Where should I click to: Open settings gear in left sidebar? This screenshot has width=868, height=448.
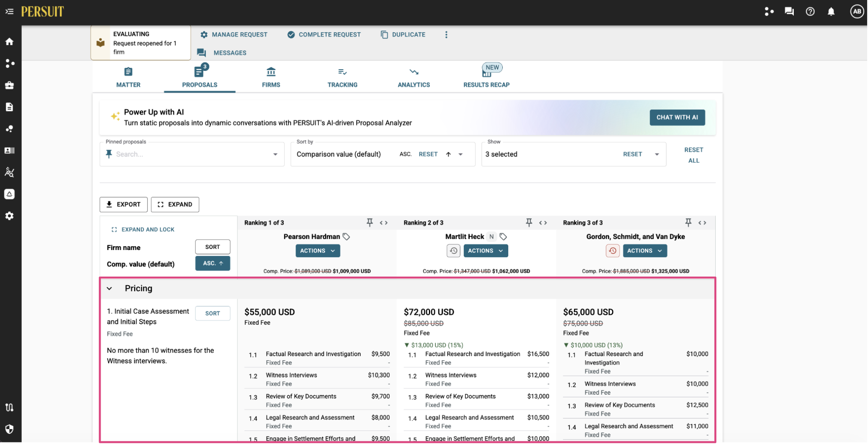[9, 216]
